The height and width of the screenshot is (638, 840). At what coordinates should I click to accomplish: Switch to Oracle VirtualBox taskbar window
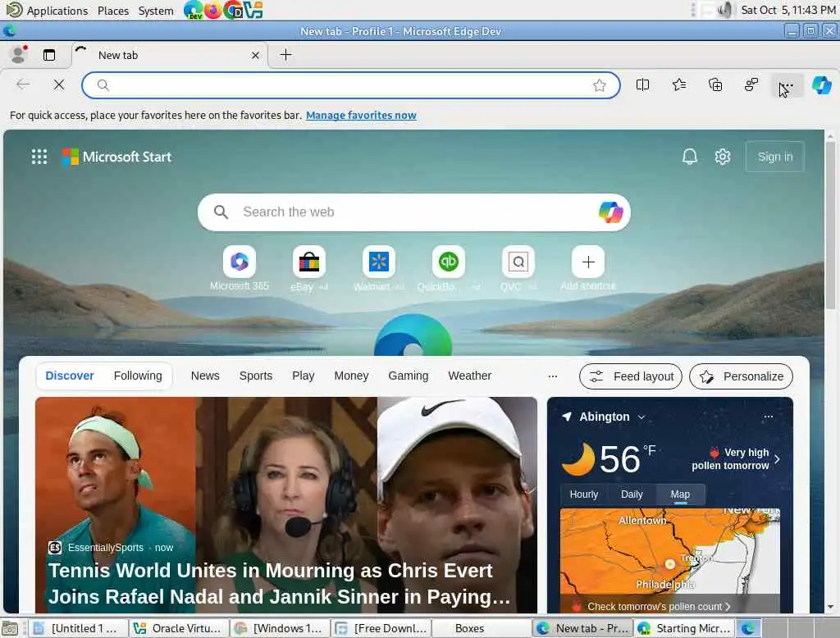tap(178, 628)
